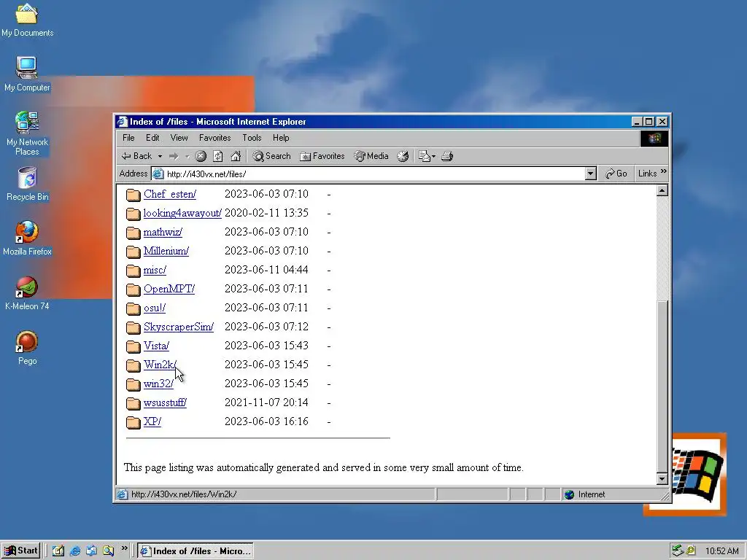747x560 pixels.
Task: Open the View menu
Action: tap(179, 138)
